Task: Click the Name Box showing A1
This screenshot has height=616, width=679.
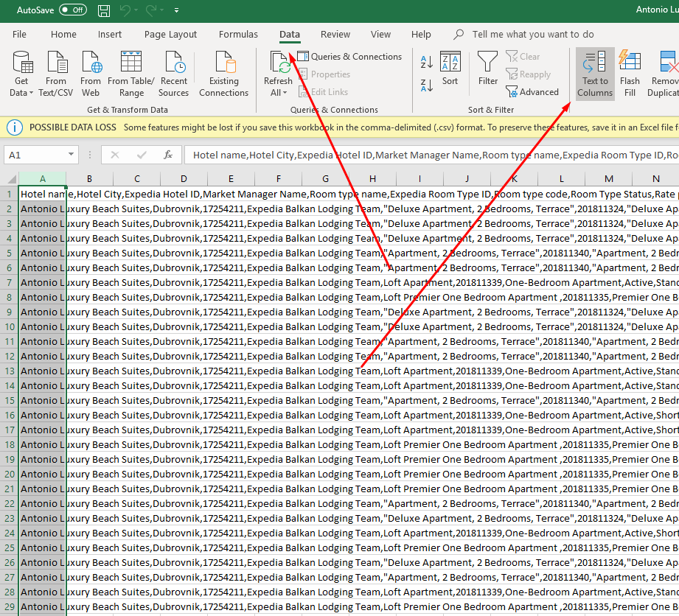Action: tap(35, 155)
